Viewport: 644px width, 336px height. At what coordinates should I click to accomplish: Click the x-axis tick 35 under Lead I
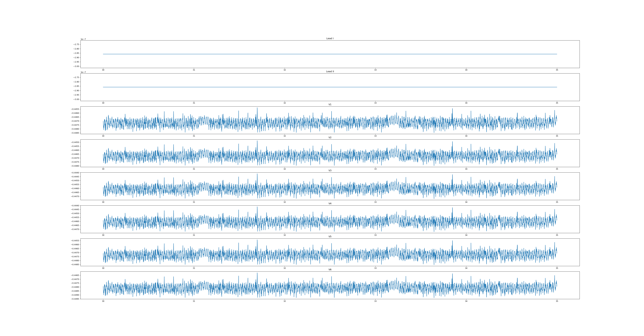pyautogui.click(x=557, y=70)
